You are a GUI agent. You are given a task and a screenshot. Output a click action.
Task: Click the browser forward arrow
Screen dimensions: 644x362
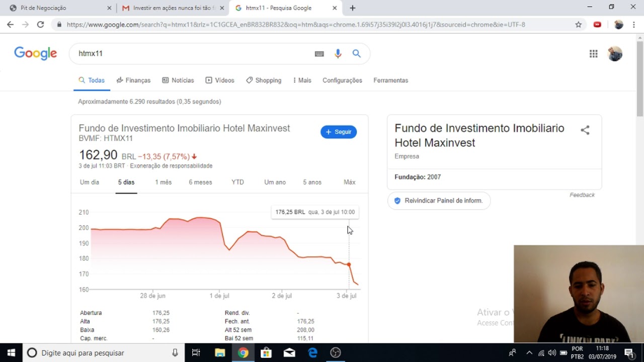click(x=25, y=24)
